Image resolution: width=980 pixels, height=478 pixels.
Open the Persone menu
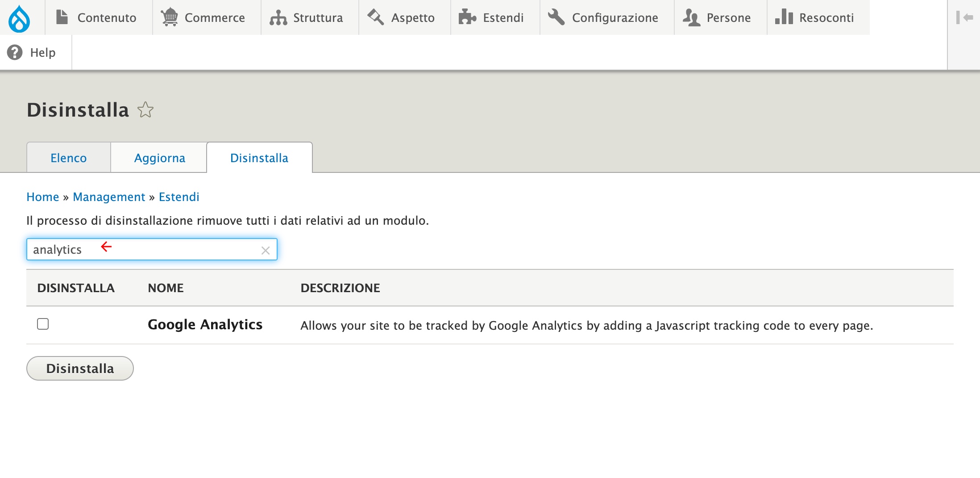point(720,17)
